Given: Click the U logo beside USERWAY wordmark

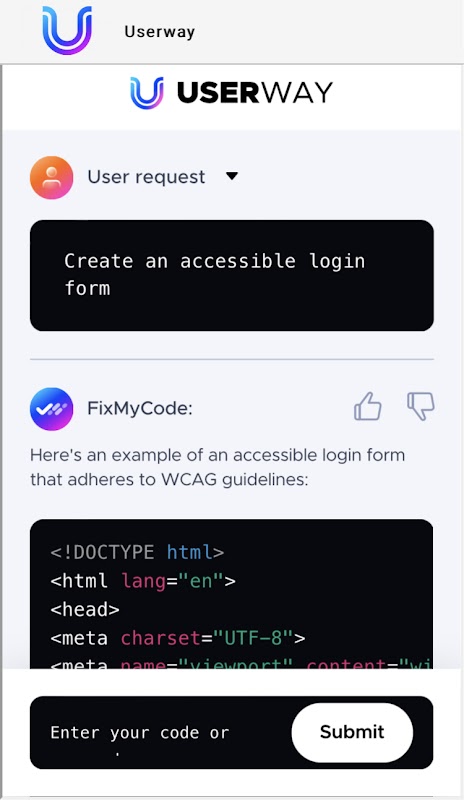Looking at the screenshot, I should [146, 93].
